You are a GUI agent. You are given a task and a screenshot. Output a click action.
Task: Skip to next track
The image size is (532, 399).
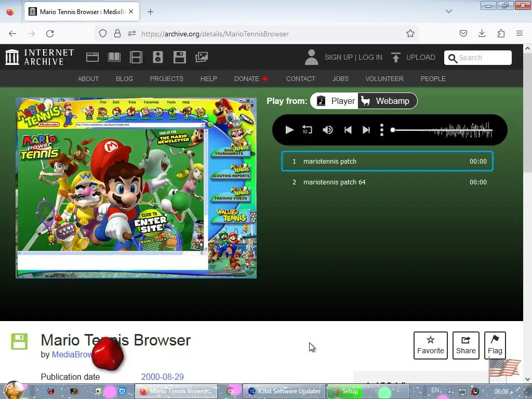pyautogui.click(x=366, y=130)
